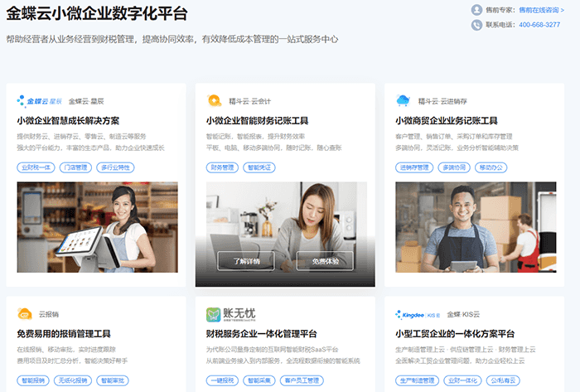Click the 了解详情 button
The height and width of the screenshot is (392, 580).
click(x=246, y=261)
